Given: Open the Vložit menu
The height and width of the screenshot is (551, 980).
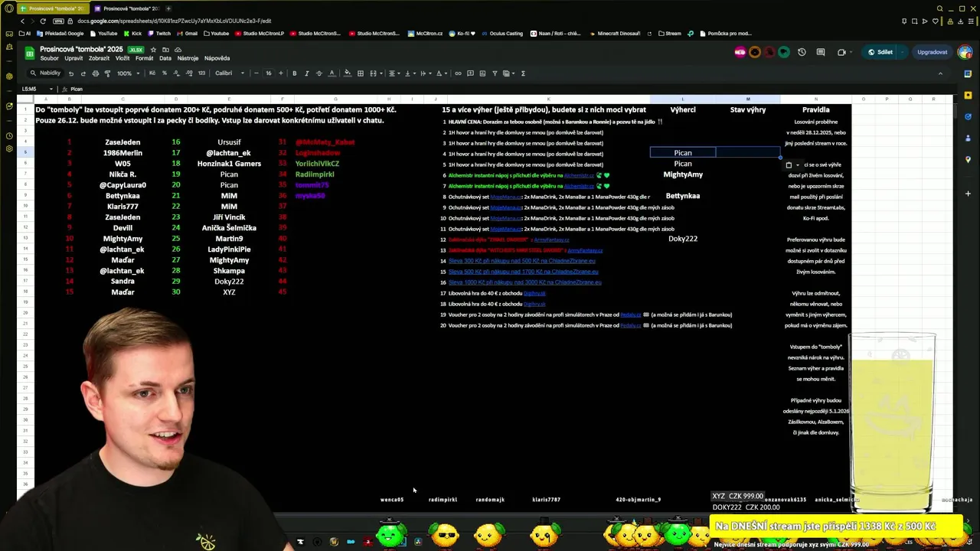Looking at the screenshot, I should (x=122, y=58).
